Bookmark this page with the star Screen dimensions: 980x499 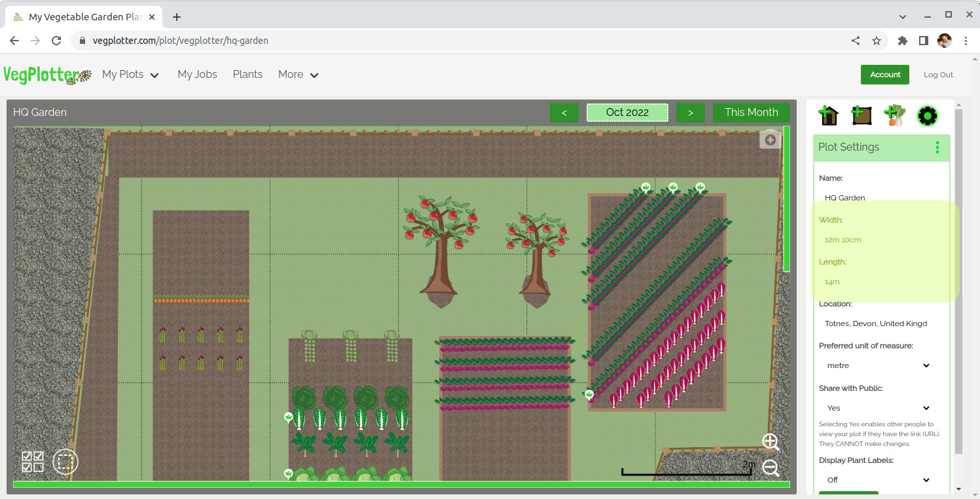click(x=877, y=41)
